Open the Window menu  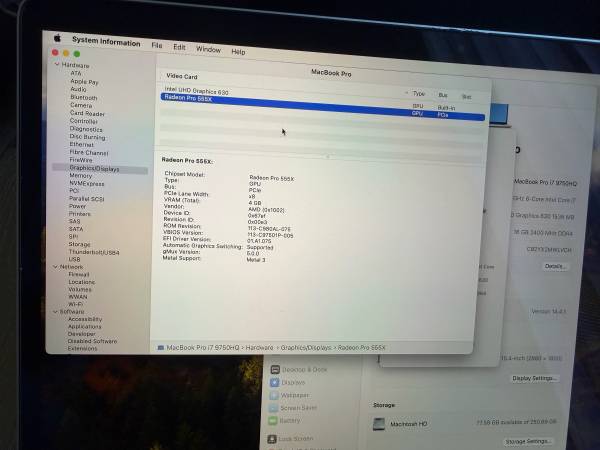pyautogui.click(x=208, y=49)
